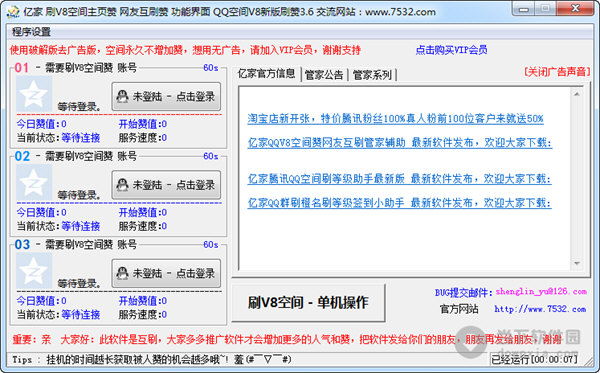Image resolution: width=600 pixels, height=373 pixels.
Task: Click account 01 60s timer label
Action: coord(210,68)
